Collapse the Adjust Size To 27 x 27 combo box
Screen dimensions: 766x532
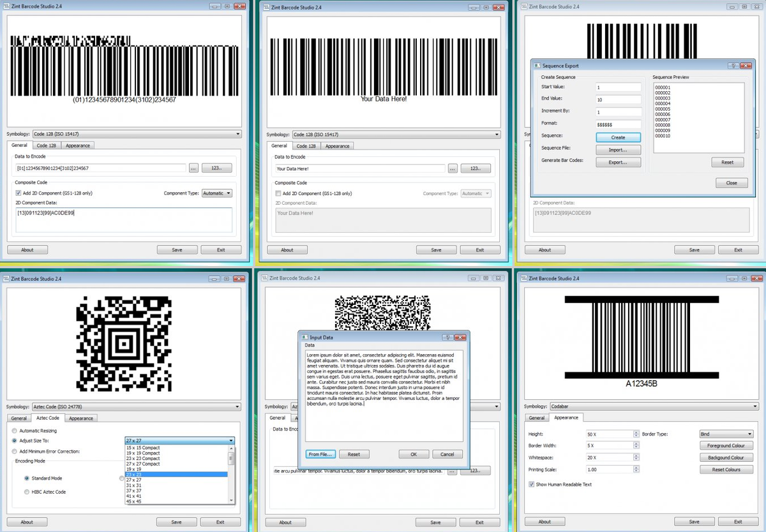179,440
